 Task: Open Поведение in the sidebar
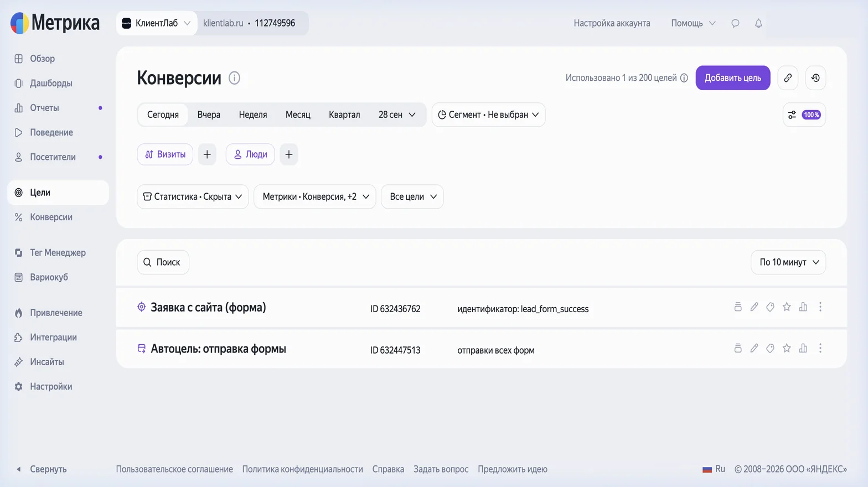[x=58, y=132]
